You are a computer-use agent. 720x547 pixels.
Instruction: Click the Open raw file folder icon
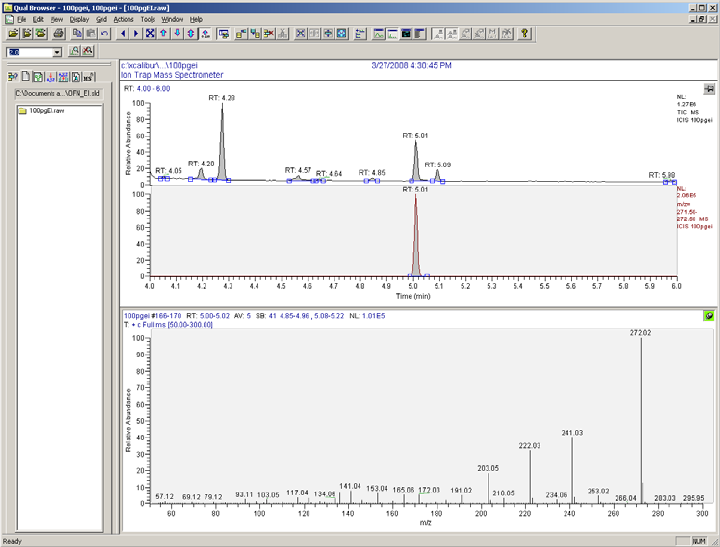(13, 34)
